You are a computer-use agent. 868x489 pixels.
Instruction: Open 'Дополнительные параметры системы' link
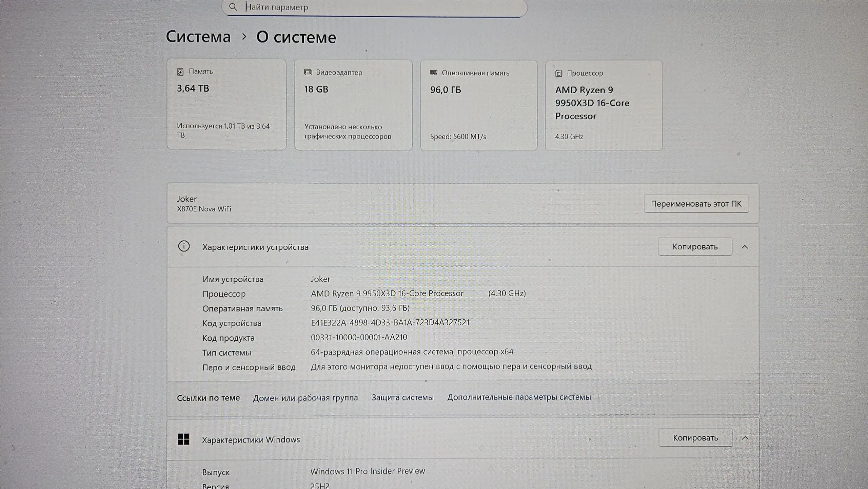[519, 397]
